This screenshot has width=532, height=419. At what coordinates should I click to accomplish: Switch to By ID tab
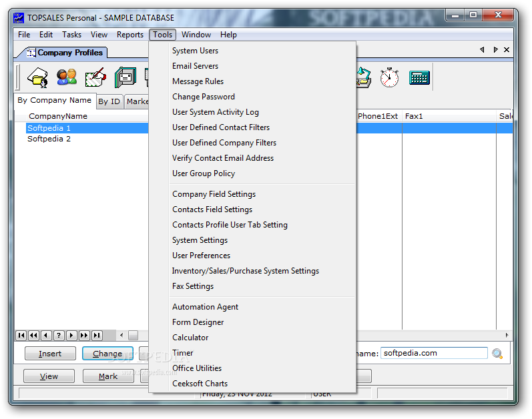click(x=109, y=101)
